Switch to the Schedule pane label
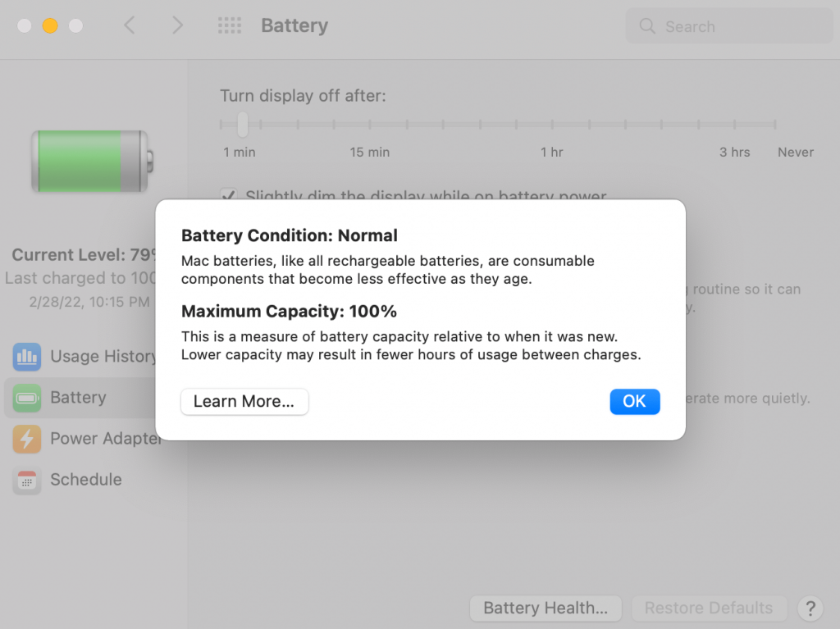 coord(86,480)
